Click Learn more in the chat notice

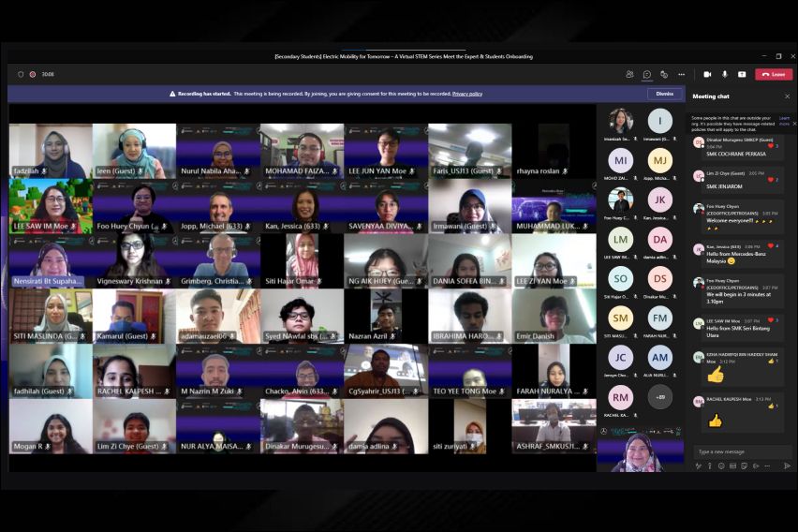click(x=784, y=120)
